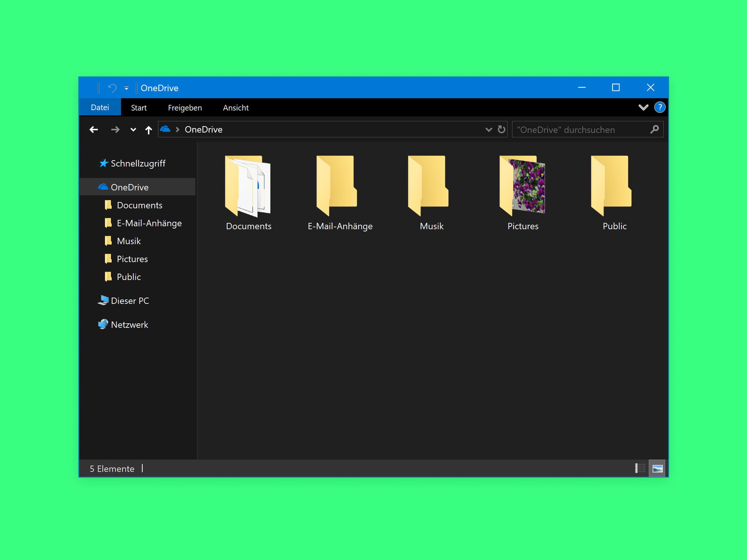Open the blue help question mark icon
Viewport: 747px width, 560px height.
(660, 107)
